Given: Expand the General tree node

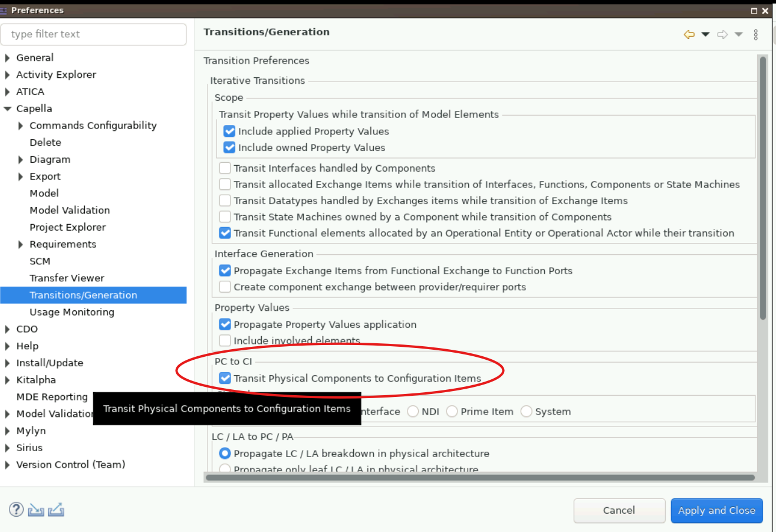Looking at the screenshot, I should click(8, 58).
